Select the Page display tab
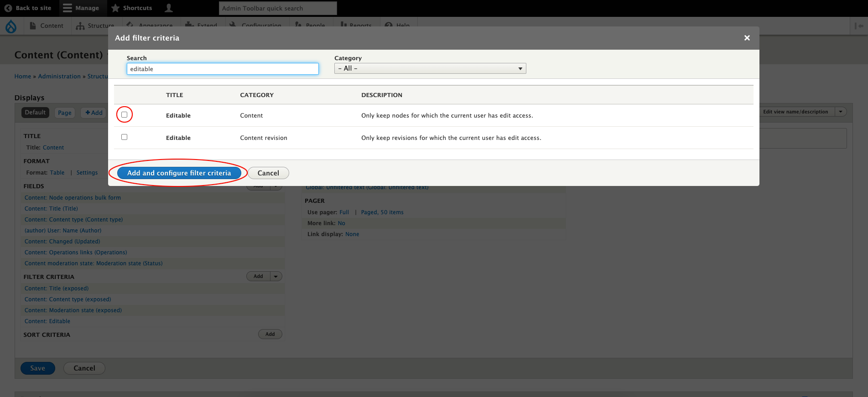Screen dimensions: 868x397 click(65, 113)
